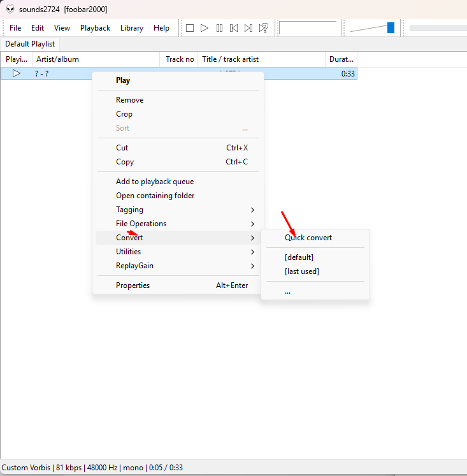The height and width of the screenshot is (476, 467).
Task: Sort by Title / track artist header
Action: (x=262, y=59)
